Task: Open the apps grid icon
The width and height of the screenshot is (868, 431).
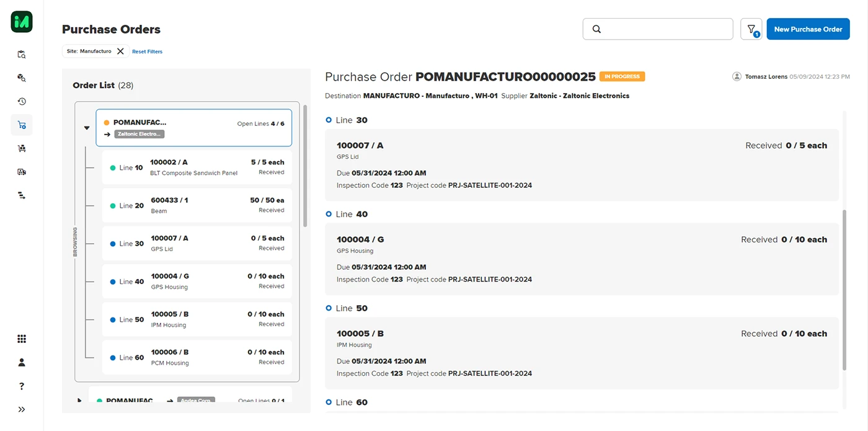Action: (22, 339)
